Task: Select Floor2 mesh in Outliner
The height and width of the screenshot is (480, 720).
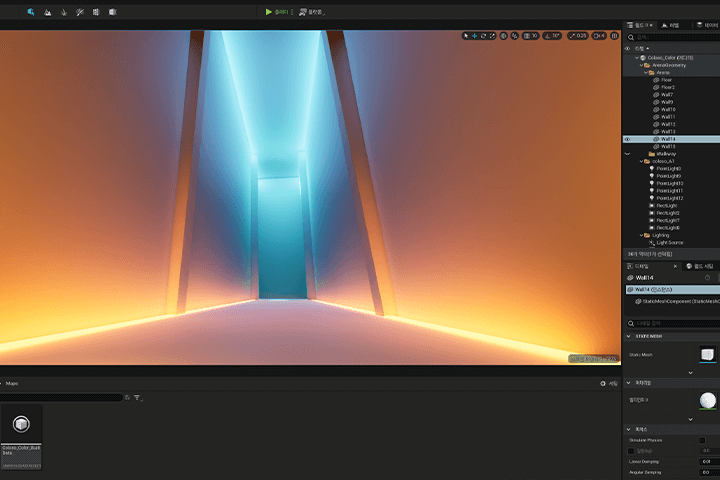Action: click(x=668, y=87)
